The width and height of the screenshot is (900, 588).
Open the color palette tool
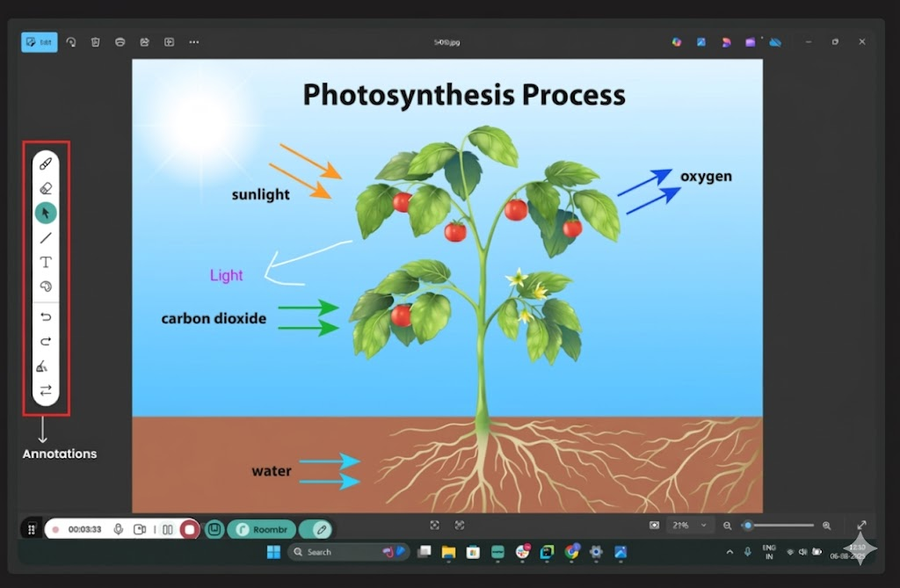(x=46, y=286)
